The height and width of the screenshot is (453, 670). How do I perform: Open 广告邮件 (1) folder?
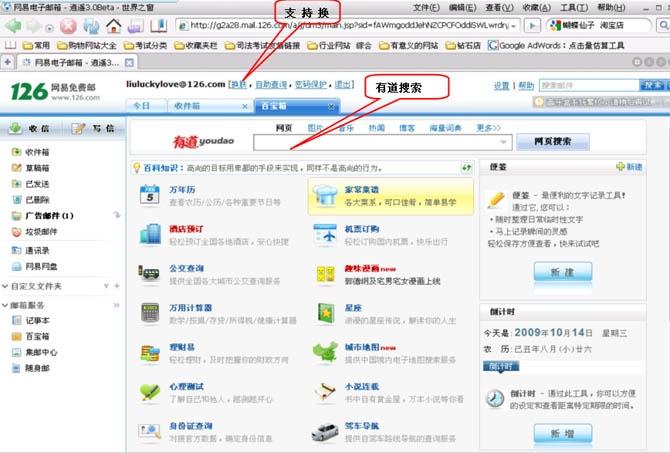49,216
